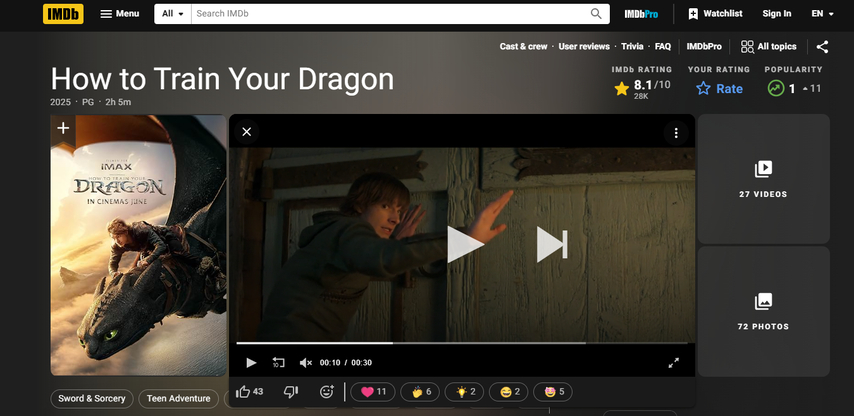854x416 pixels.
Task: Open the Trivia page
Action: [632, 46]
